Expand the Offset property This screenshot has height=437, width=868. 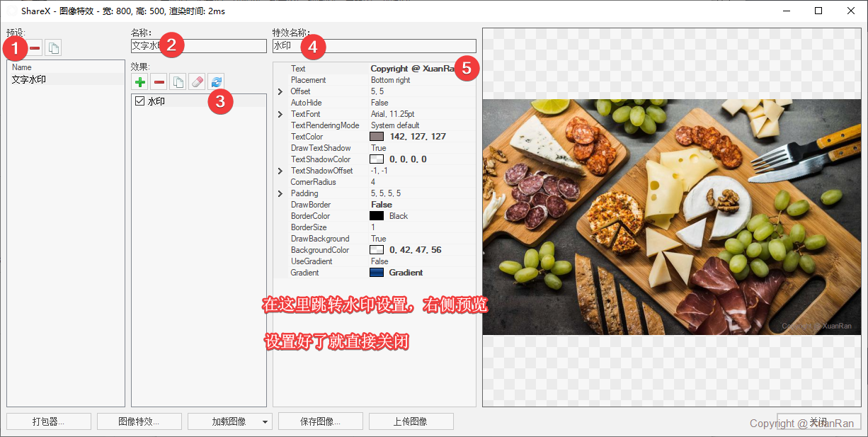point(280,91)
